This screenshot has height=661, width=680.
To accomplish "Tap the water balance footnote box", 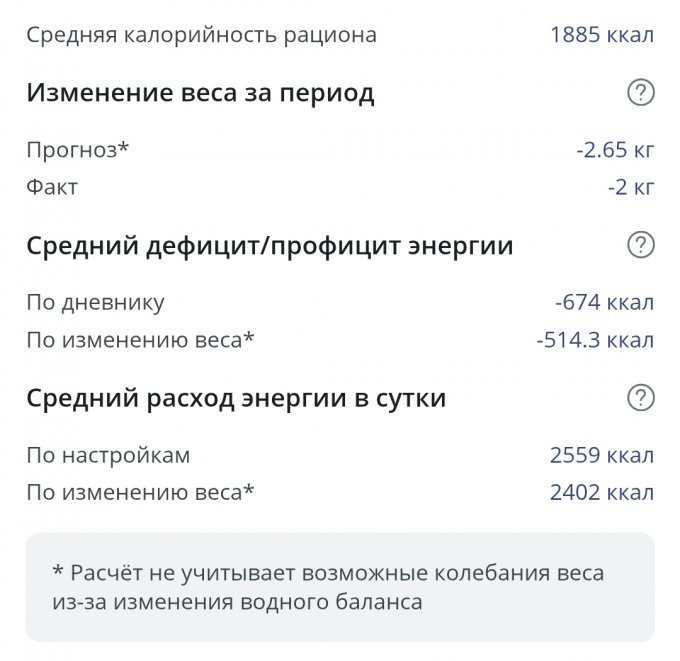I will [340, 587].
